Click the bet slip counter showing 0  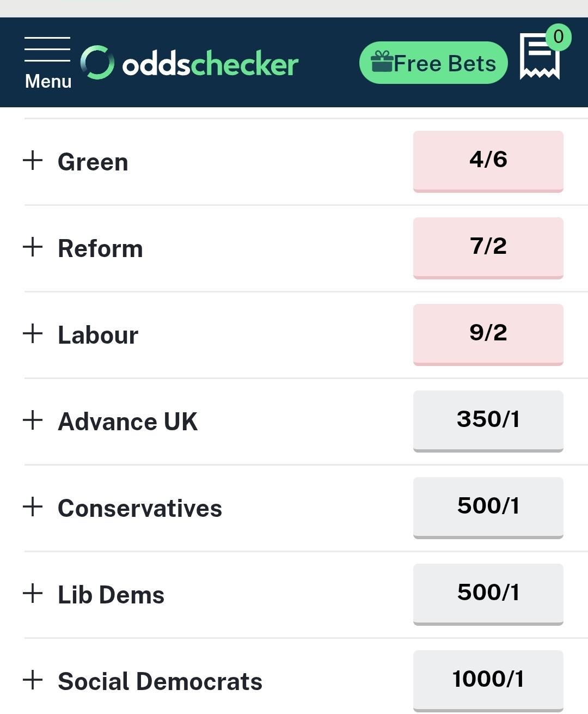click(558, 36)
